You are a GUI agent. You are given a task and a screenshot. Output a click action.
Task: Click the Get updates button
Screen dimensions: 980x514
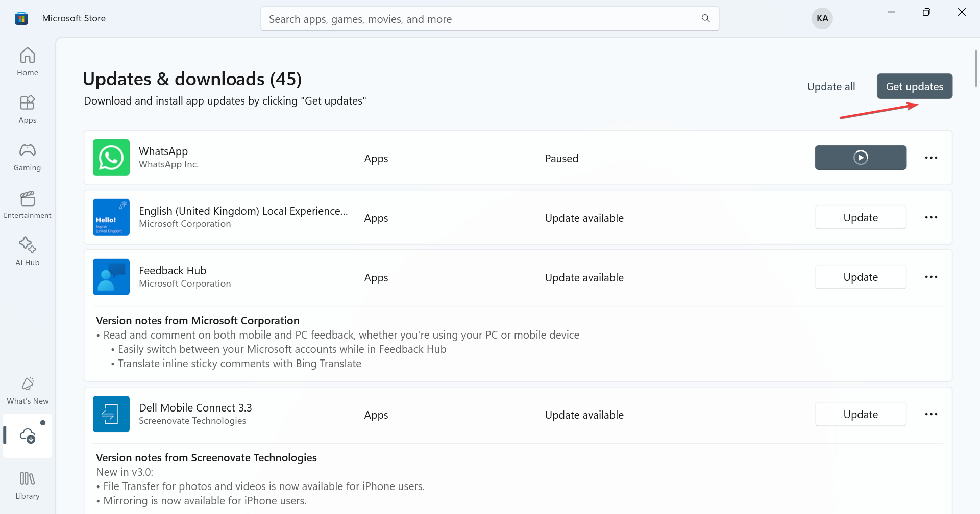pos(914,87)
